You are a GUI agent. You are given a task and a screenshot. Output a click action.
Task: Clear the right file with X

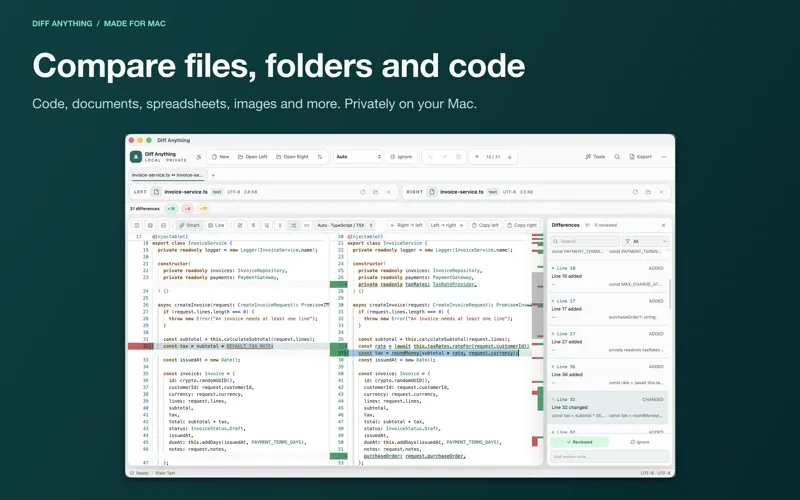click(661, 192)
